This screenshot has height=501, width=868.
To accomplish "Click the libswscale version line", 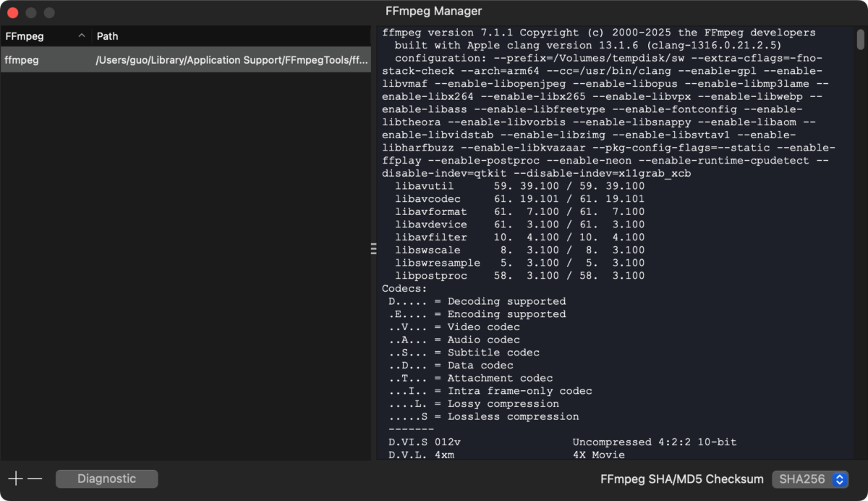I will coord(520,250).
